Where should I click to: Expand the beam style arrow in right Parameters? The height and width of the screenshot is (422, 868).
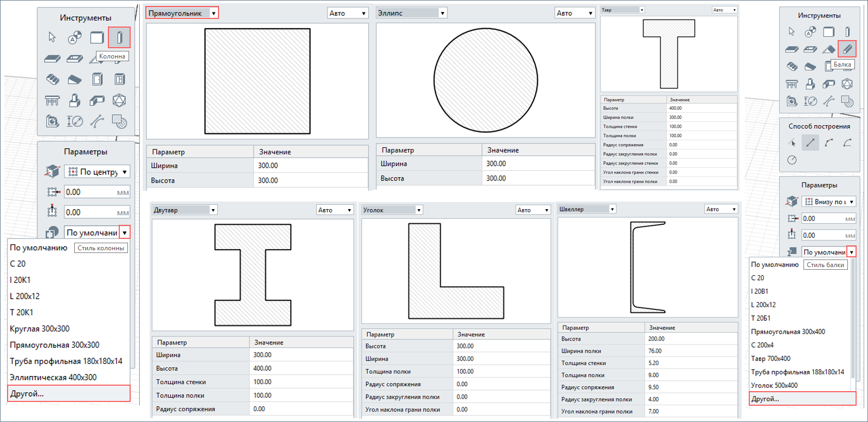pos(851,252)
